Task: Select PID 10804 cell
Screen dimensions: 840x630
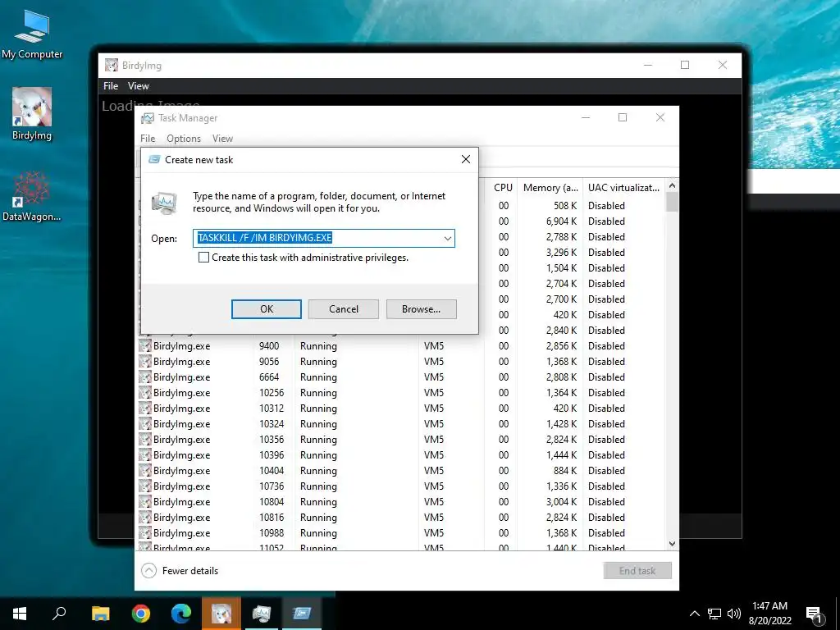Action: tap(272, 502)
